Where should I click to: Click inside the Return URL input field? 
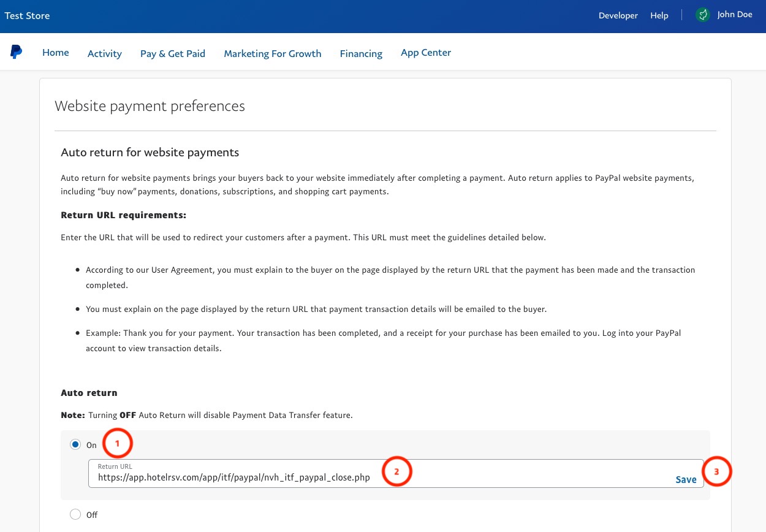click(x=396, y=473)
